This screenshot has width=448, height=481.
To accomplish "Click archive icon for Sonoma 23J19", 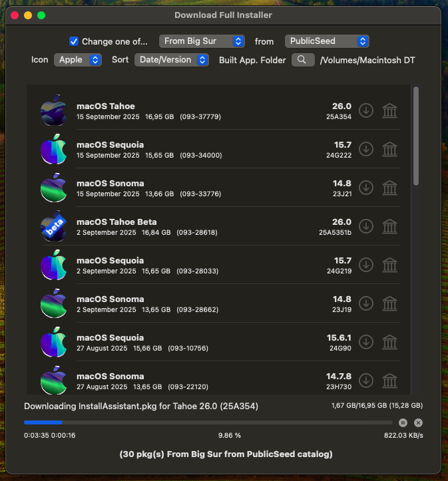I will [389, 303].
